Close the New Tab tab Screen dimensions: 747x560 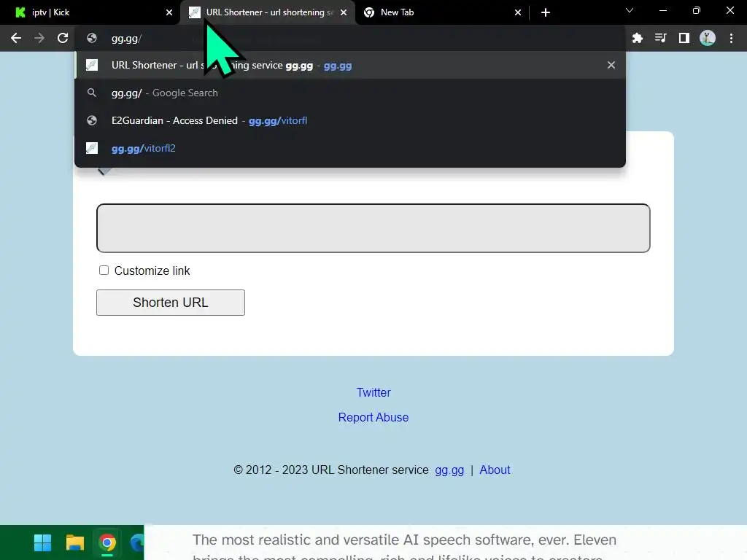(x=518, y=12)
